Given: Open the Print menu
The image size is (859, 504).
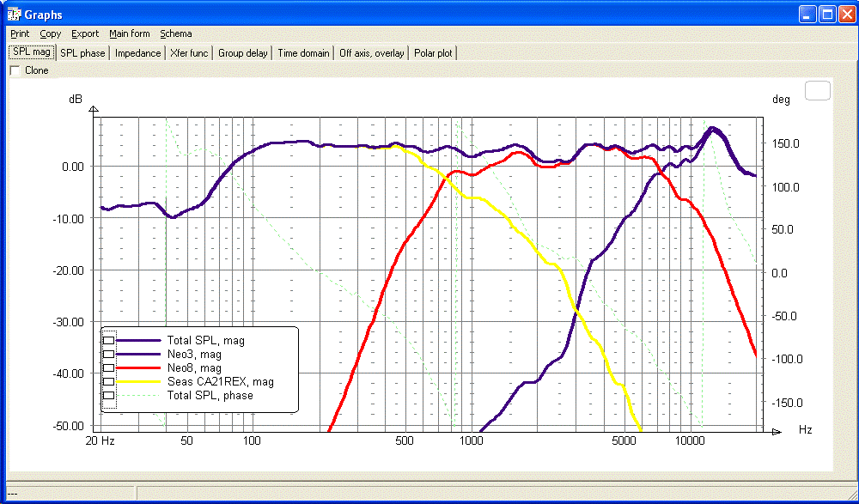Looking at the screenshot, I should point(21,34).
